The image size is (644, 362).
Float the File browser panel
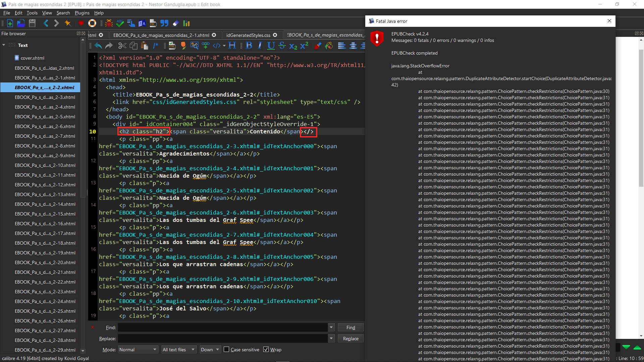point(78,34)
